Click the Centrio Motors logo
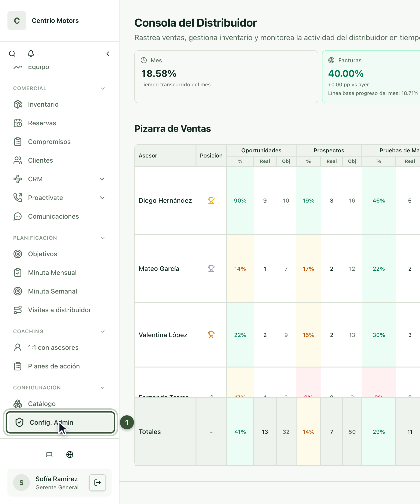This screenshot has width=420, height=504. click(x=17, y=21)
